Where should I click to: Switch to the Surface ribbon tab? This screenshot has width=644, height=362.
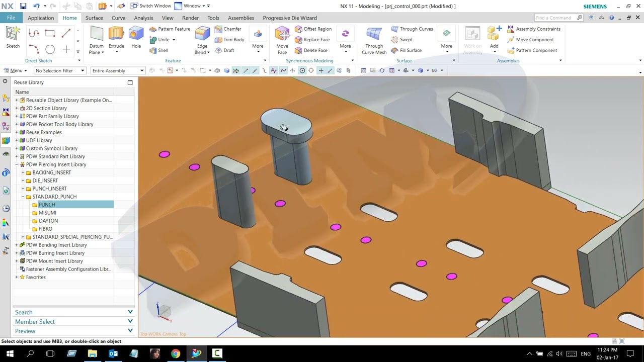coord(94,18)
